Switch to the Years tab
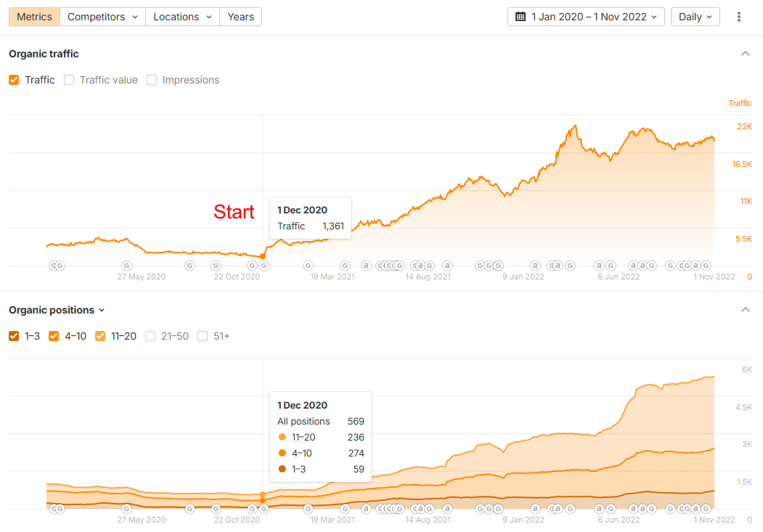 241,17
